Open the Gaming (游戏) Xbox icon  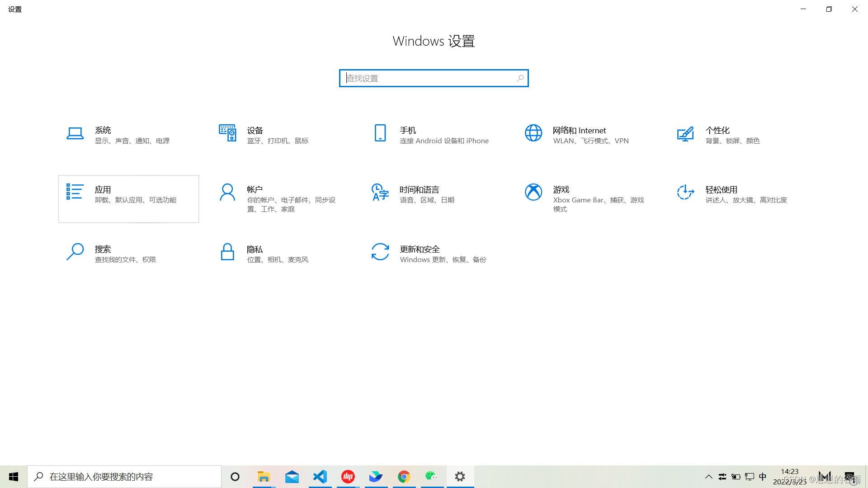pos(533,192)
